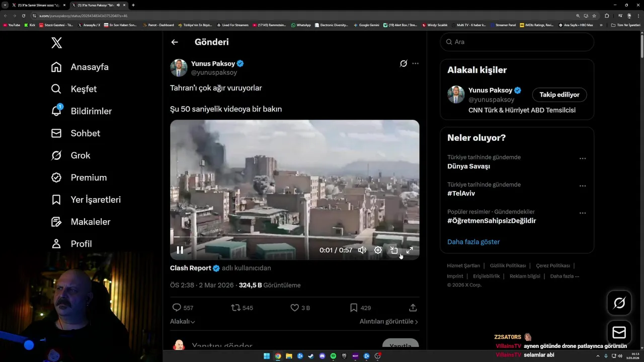Screen dimensions: 644x362
Task: Click the reply icon with 557
Action: (x=183, y=308)
